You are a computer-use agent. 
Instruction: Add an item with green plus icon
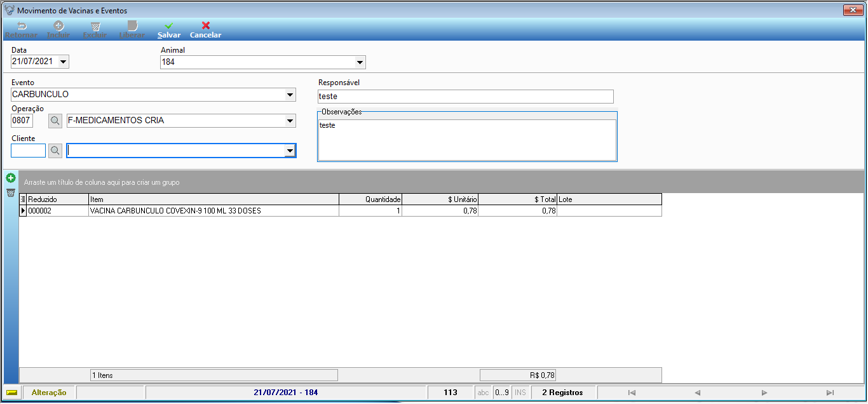[11, 178]
